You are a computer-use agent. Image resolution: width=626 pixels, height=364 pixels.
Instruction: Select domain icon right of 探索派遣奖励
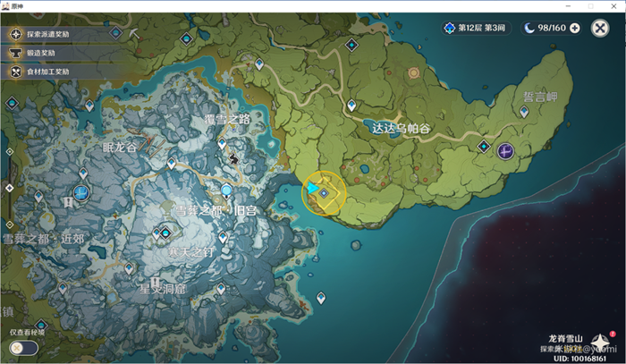point(115,33)
